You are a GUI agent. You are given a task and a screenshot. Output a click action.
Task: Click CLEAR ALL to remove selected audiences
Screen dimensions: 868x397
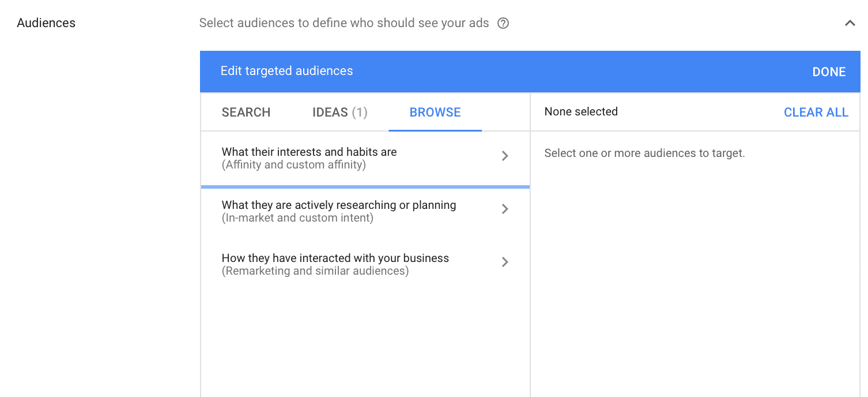tap(816, 113)
